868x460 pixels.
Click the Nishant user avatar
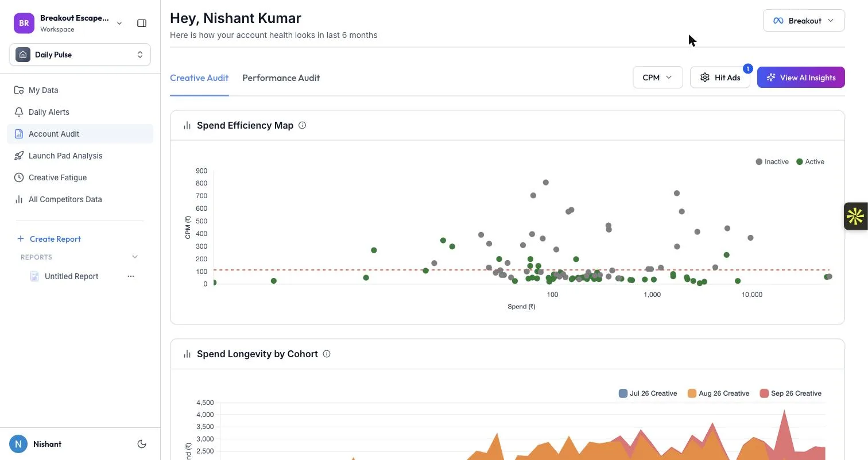point(18,444)
